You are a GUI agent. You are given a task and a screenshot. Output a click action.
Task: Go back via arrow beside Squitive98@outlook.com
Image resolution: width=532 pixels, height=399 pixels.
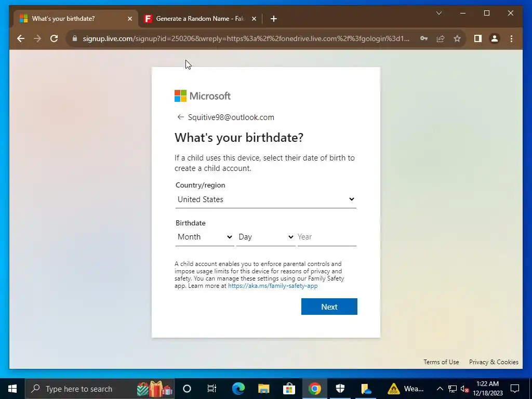180,117
